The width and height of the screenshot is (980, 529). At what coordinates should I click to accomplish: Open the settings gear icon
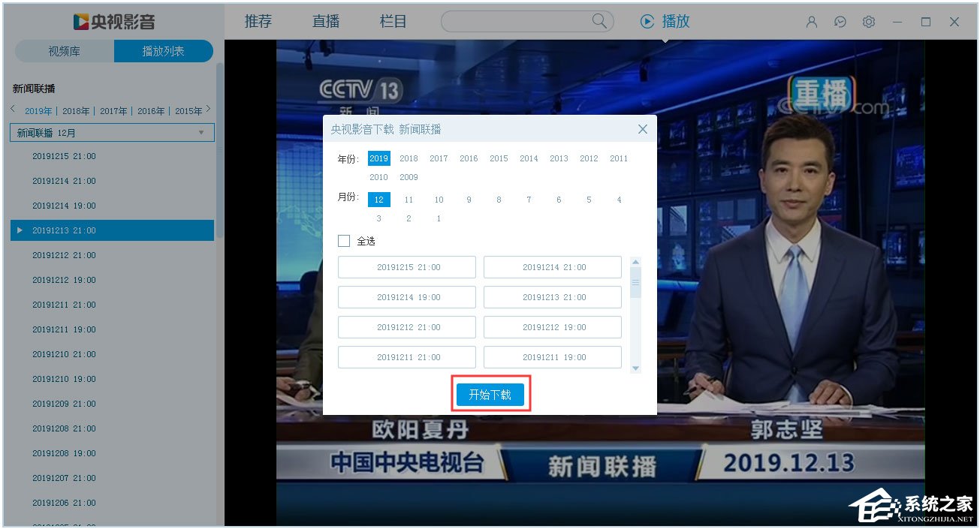(x=868, y=22)
